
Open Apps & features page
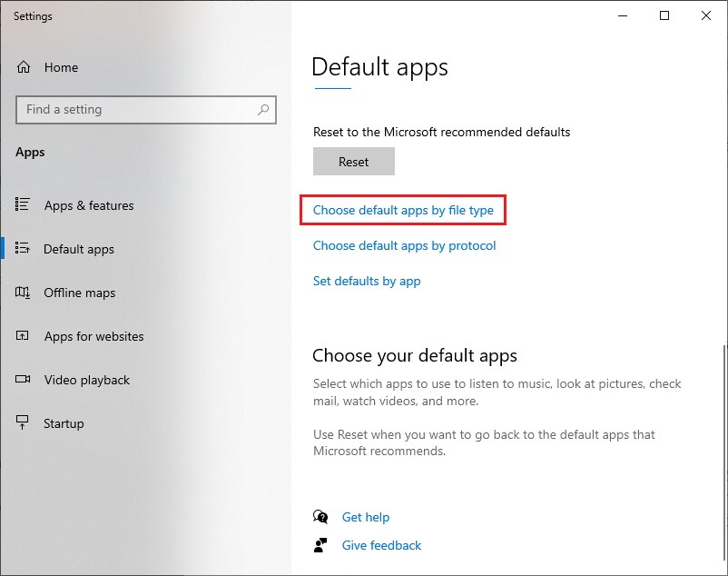(89, 205)
